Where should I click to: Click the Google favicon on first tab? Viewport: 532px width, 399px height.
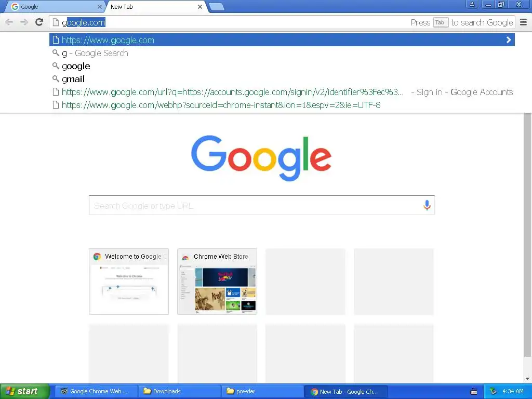pyautogui.click(x=15, y=7)
